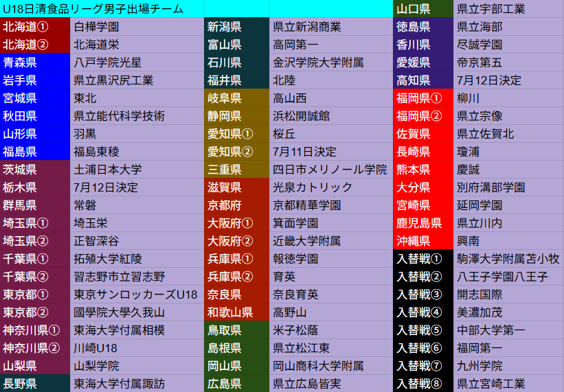564x392 pixels.
Task: Click the '京都精華学園' cell
Action: pyautogui.click(x=331, y=205)
